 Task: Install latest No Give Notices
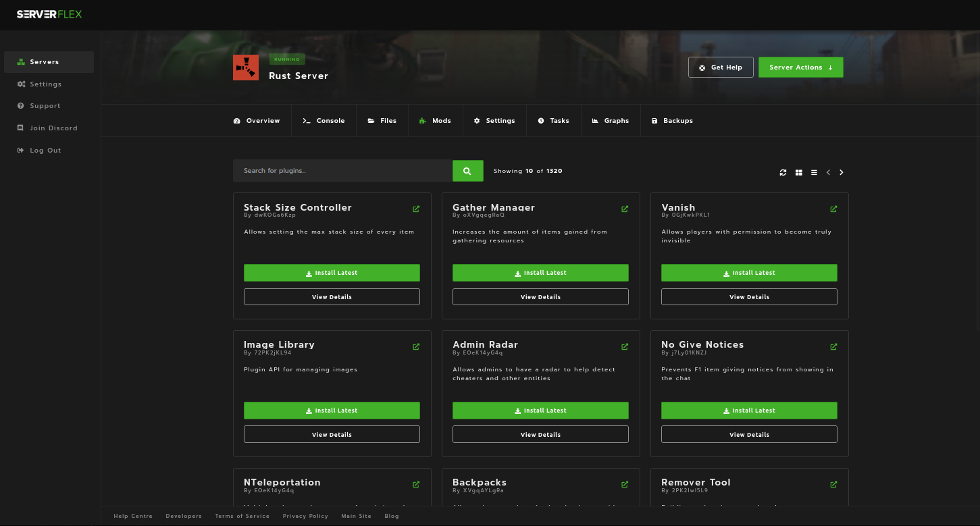click(749, 411)
